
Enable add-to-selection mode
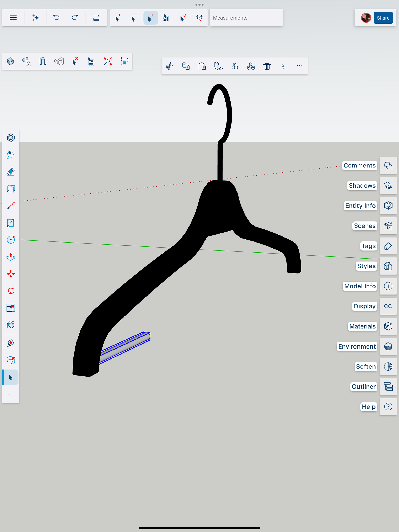tap(118, 18)
